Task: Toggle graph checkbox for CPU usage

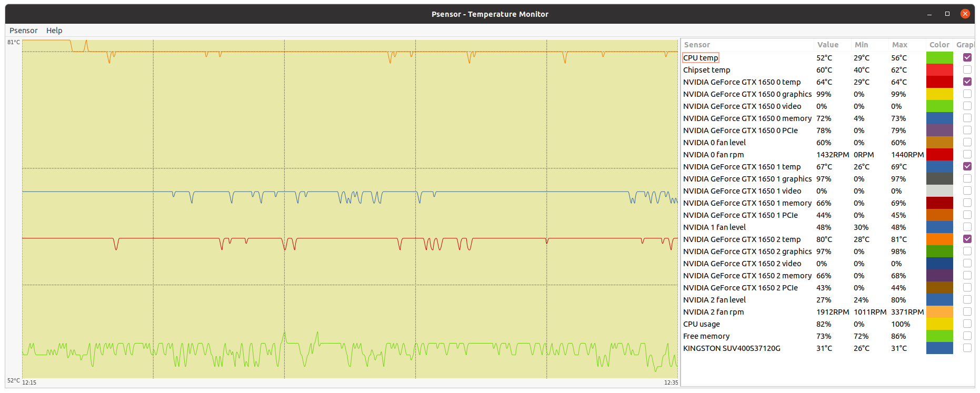Action: coord(967,324)
